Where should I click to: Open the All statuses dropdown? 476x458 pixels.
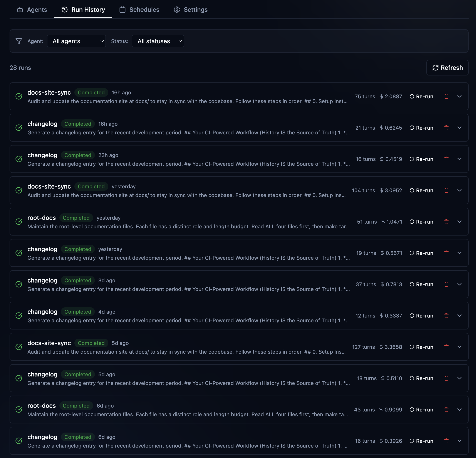pos(158,41)
